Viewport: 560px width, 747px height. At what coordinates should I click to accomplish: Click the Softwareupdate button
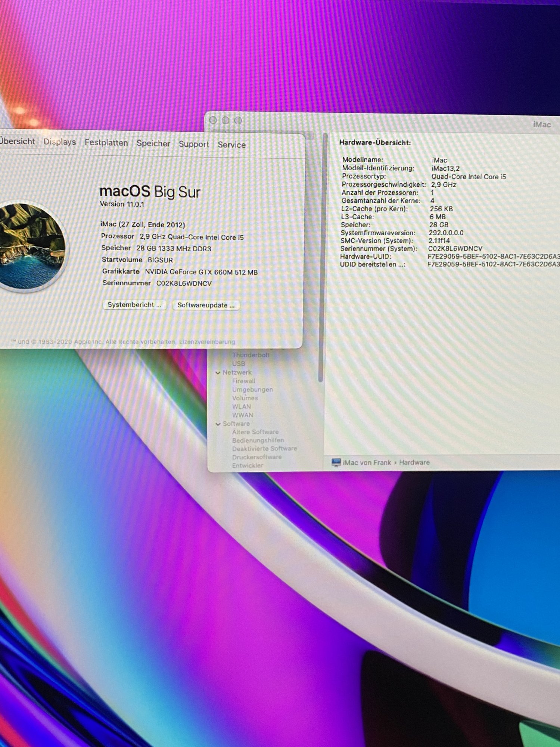[x=206, y=305]
